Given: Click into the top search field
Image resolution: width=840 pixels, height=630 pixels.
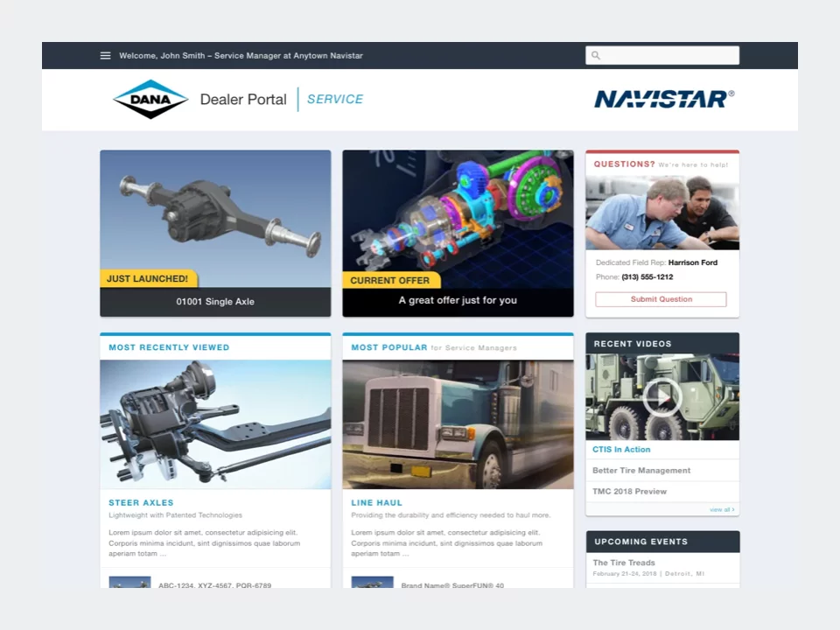Looking at the screenshot, I should [x=662, y=55].
